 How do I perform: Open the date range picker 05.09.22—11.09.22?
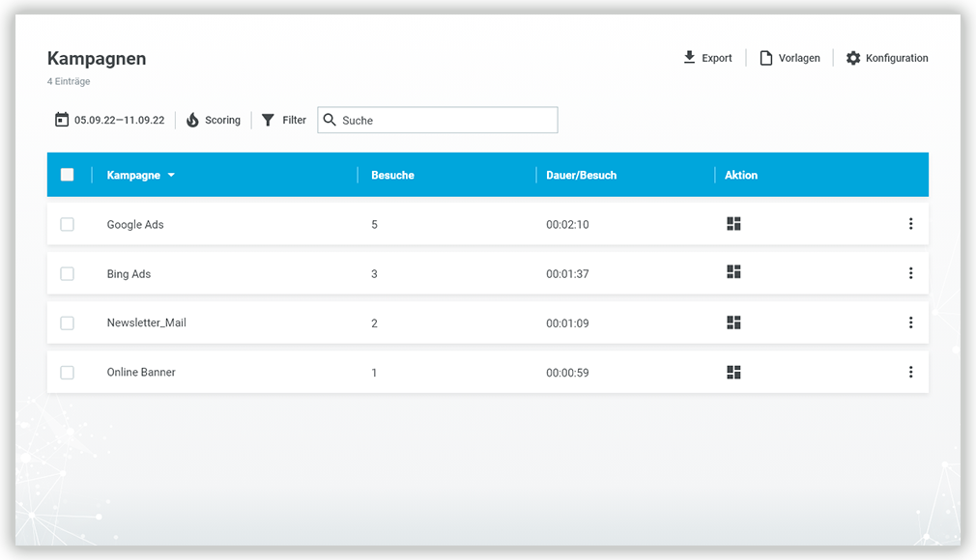[109, 120]
